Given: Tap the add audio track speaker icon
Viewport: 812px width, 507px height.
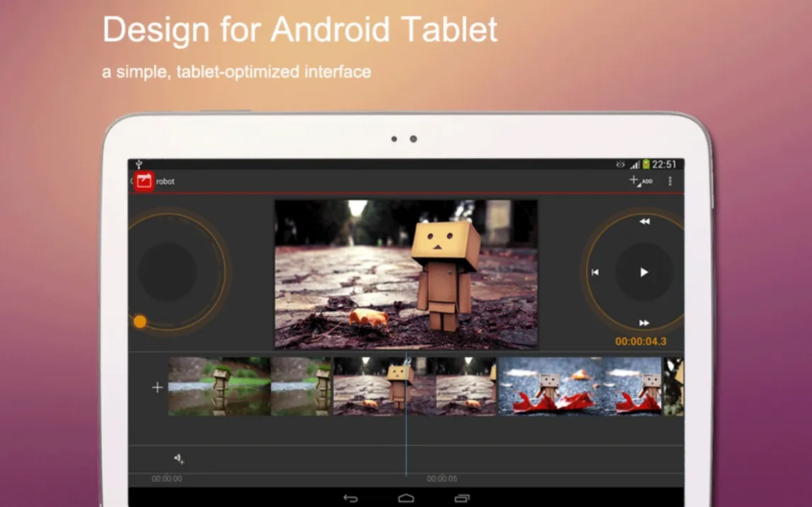Looking at the screenshot, I should (179, 459).
